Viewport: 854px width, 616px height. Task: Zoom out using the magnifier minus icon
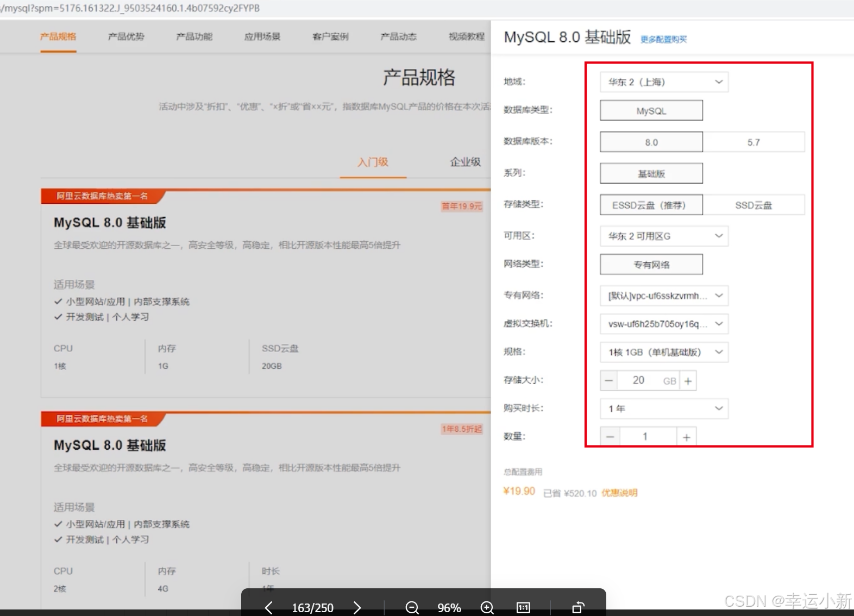click(412, 607)
